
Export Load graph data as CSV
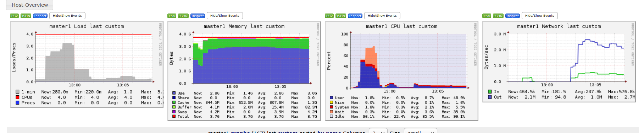(x=15, y=16)
